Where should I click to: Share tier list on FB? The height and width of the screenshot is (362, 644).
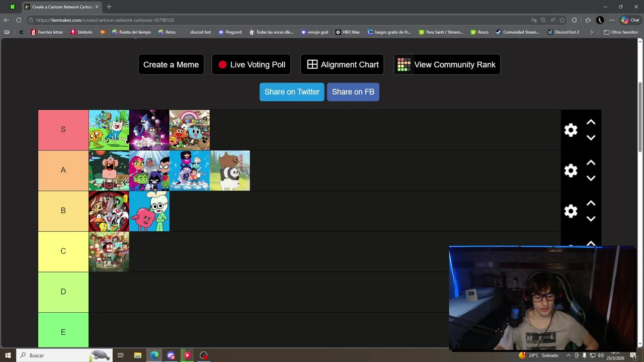353,92
